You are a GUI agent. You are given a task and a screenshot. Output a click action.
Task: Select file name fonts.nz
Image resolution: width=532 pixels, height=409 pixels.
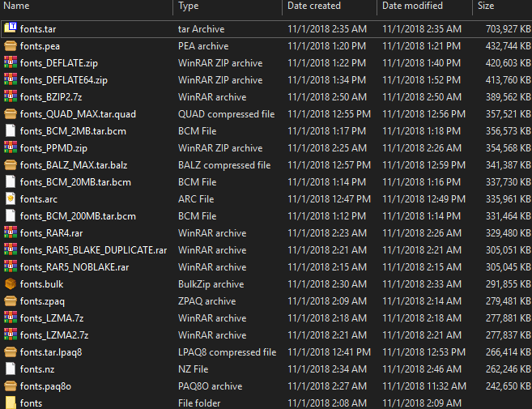(37, 369)
